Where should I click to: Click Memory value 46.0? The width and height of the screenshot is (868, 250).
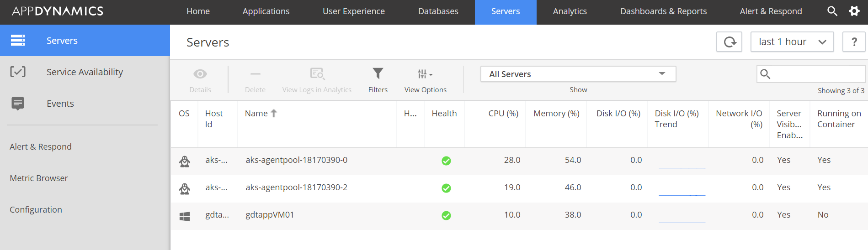coord(573,187)
